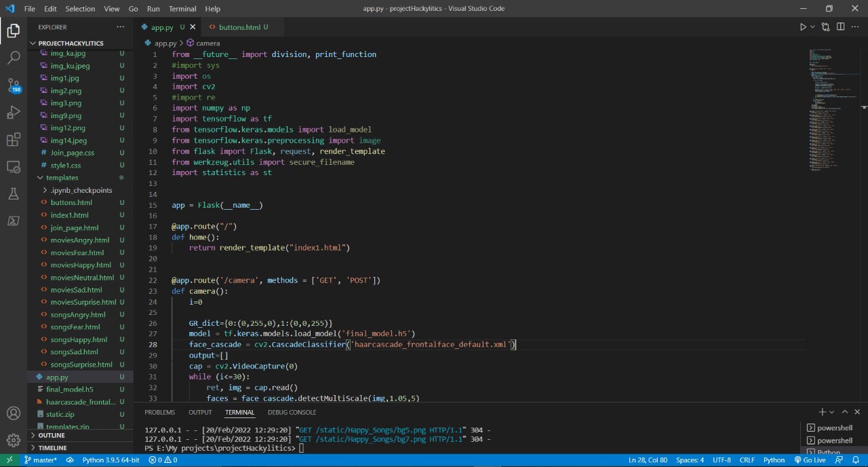Switch to the buttons.html editor tab
Viewport: 868px width, 467px height.
(239, 27)
